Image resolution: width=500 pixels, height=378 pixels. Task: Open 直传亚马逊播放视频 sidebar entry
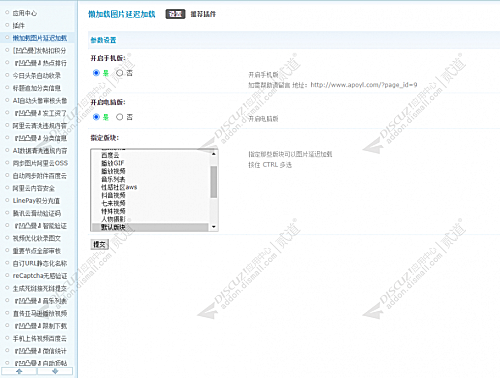(x=40, y=313)
